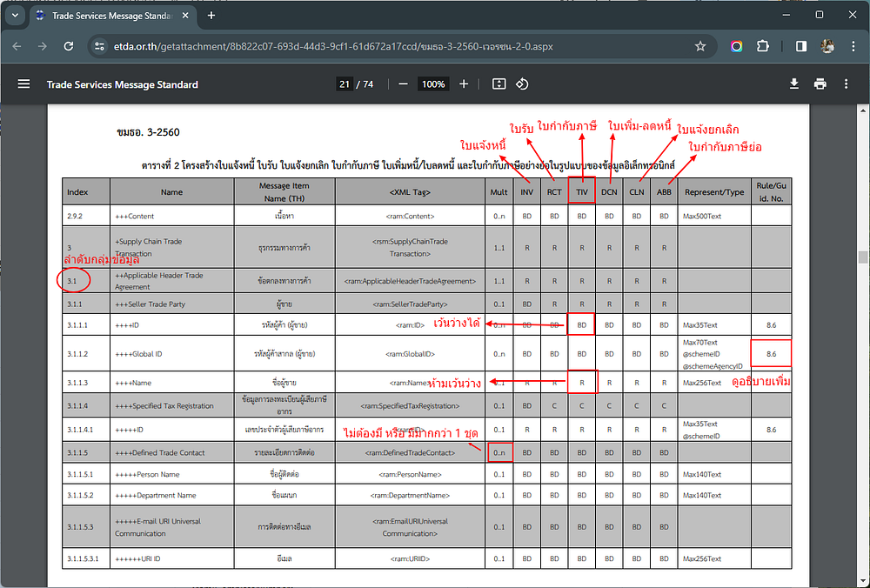870x588 pixels.
Task: Download the PDF document
Action: coord(793,84)
